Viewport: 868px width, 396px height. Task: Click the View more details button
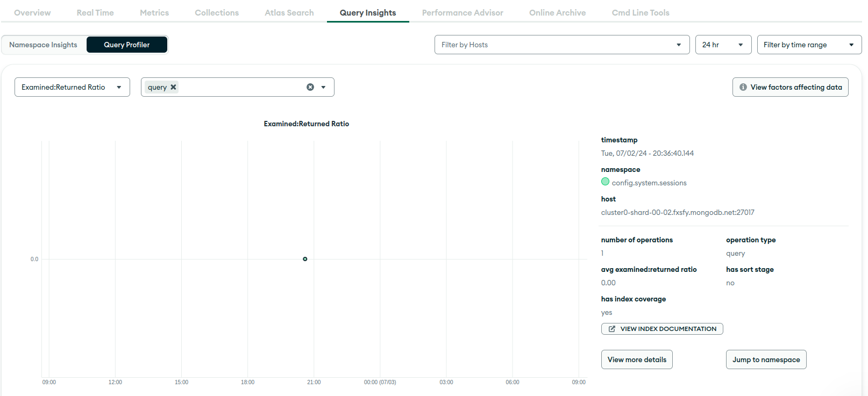[637, 359]
